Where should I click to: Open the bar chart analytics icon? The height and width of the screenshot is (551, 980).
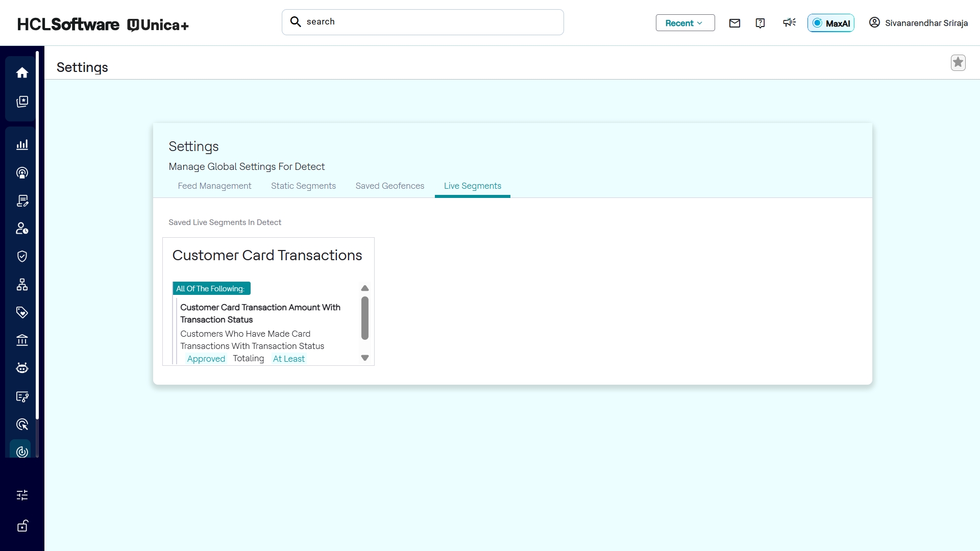pos(22,145)
